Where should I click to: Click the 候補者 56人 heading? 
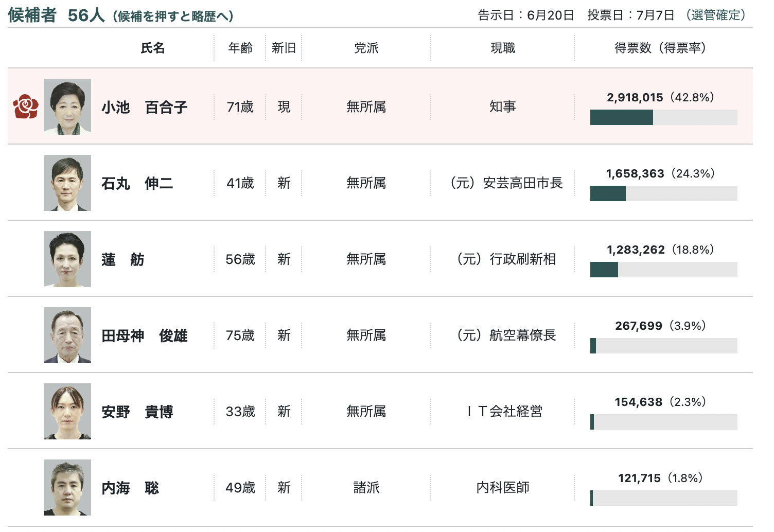pyautogui.click(x=57, y=15)
